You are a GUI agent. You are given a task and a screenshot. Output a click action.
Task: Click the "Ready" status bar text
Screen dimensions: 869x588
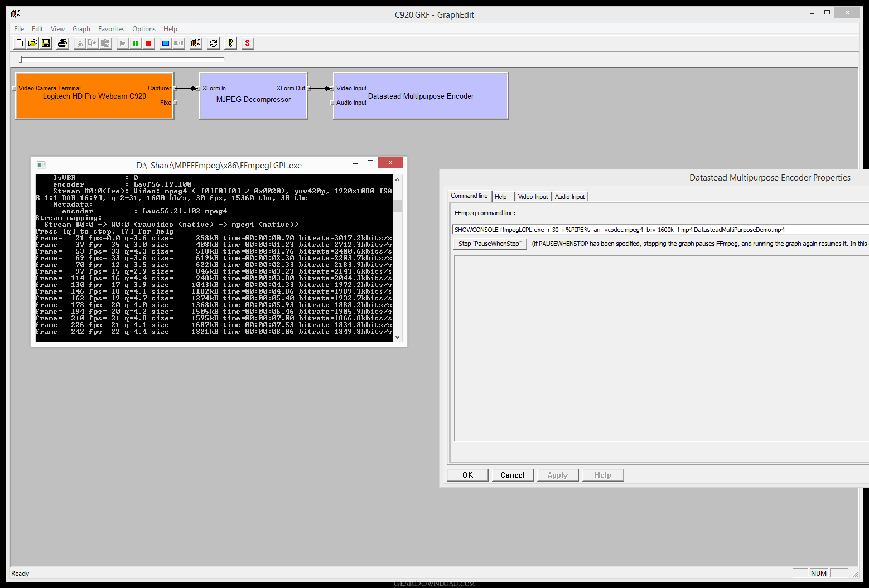point(20,574)
